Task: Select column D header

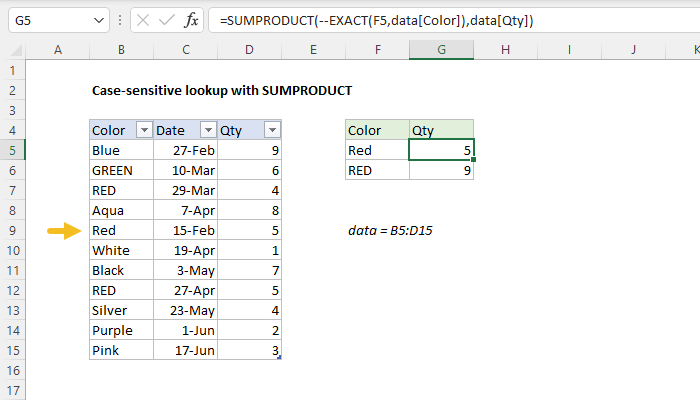Action: (250, 50)
